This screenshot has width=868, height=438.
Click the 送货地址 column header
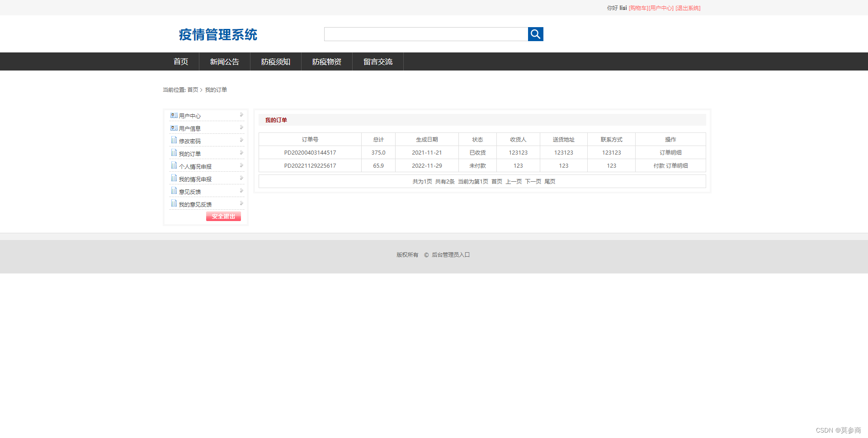click(563, 140)
